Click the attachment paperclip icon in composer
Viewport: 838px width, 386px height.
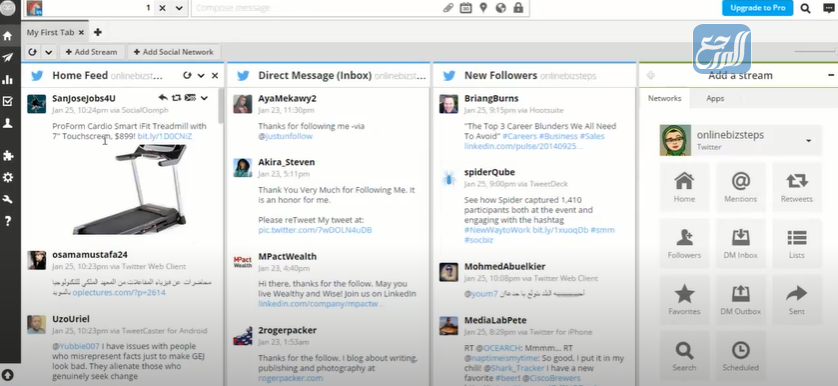tap(448, 8)
